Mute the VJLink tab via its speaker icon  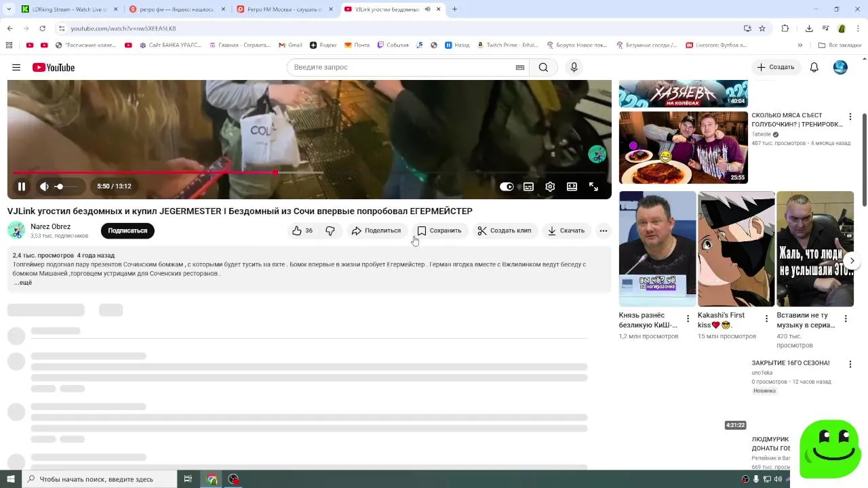pos(427,9)
